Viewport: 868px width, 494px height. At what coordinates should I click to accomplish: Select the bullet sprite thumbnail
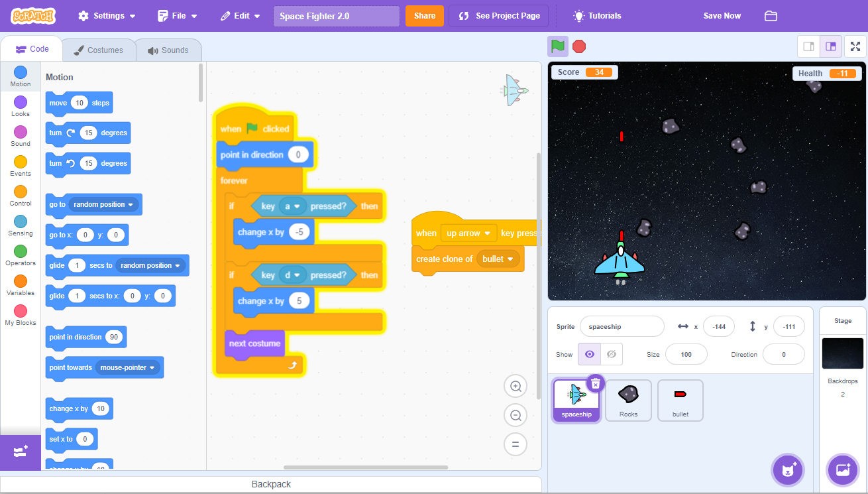(680, 401)
